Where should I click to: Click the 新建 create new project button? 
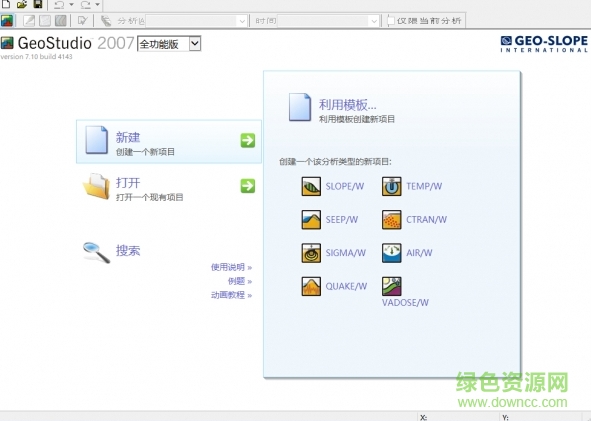click(x=169, y=141)
